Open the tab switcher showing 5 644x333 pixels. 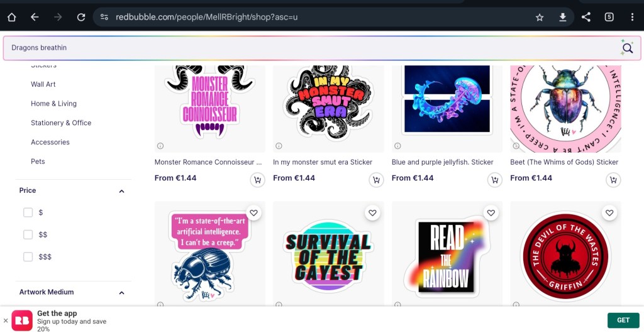pos(609,17)
